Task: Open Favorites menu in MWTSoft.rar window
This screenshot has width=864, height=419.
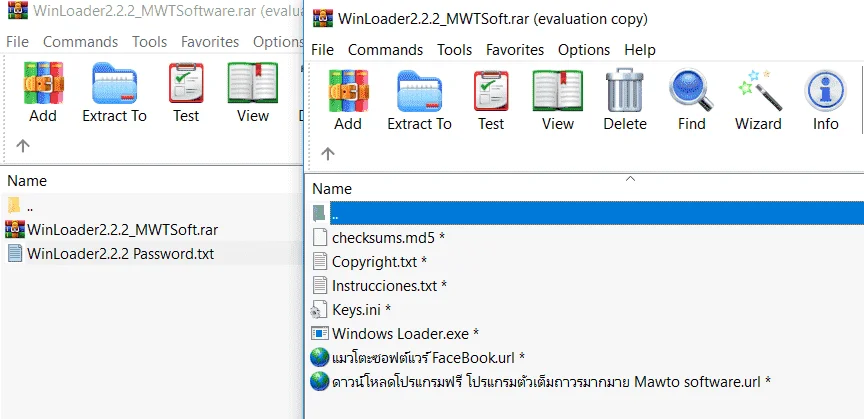Action: (x=515, y=50)
